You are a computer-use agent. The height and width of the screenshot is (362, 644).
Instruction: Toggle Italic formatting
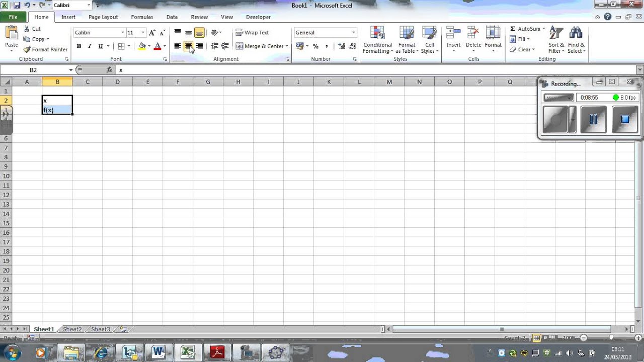coord(90,46)
